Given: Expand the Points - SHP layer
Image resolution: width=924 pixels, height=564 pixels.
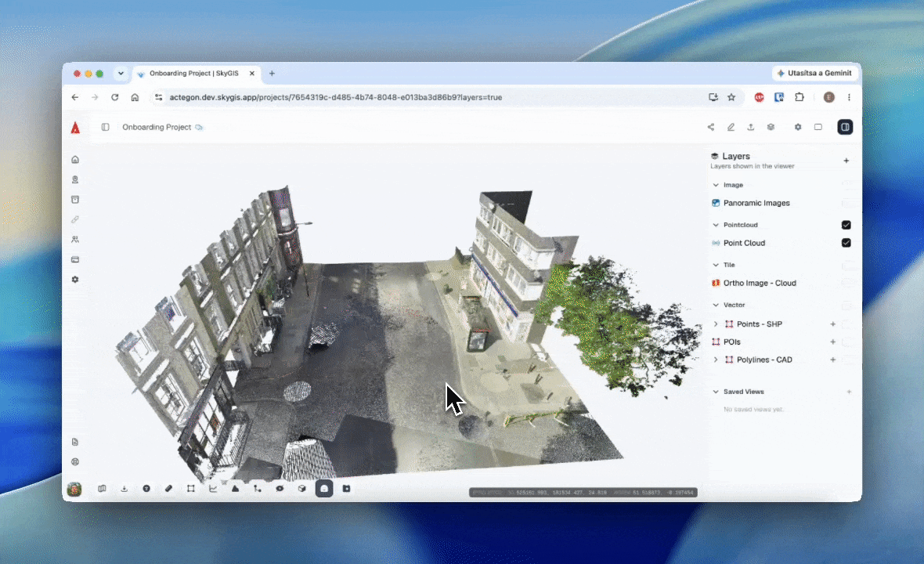Looking at the screenshot, I should pos(716,324).
